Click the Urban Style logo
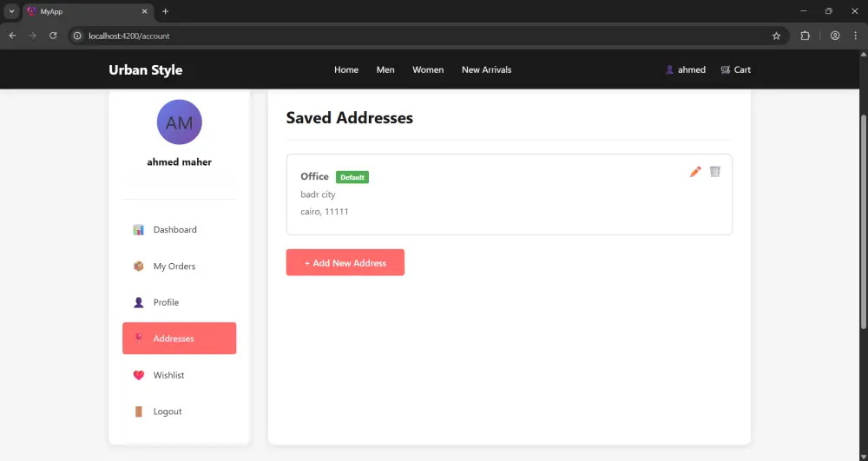868x461 pixels. 146,69
